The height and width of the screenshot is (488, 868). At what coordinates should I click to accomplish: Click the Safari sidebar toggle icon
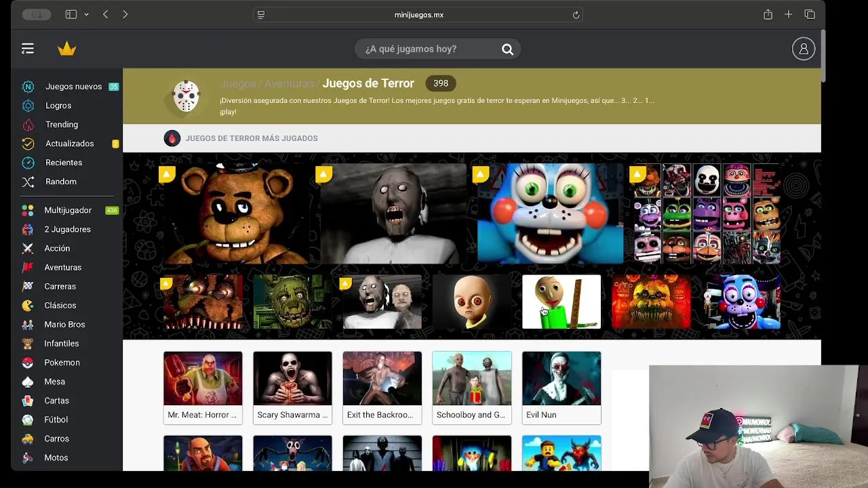pos(71,14)
